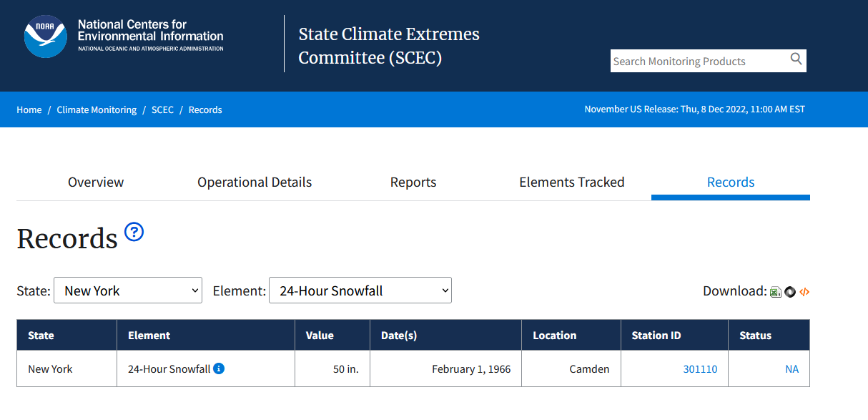Open the Element dropdown showing 24-Hour Snowfall
Image resolution: width=868 pixels, height=420 pixels.
pos(360,290)
